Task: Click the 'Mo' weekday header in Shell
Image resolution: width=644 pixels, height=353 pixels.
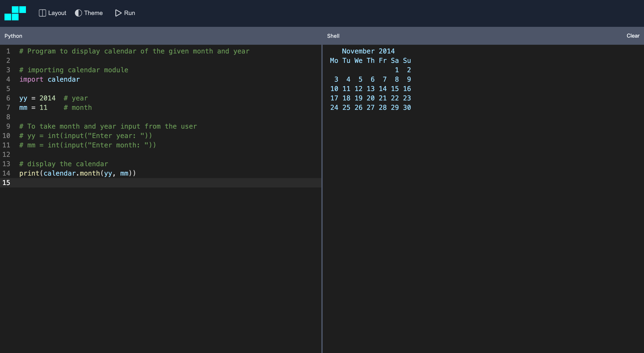Action: 334,61
